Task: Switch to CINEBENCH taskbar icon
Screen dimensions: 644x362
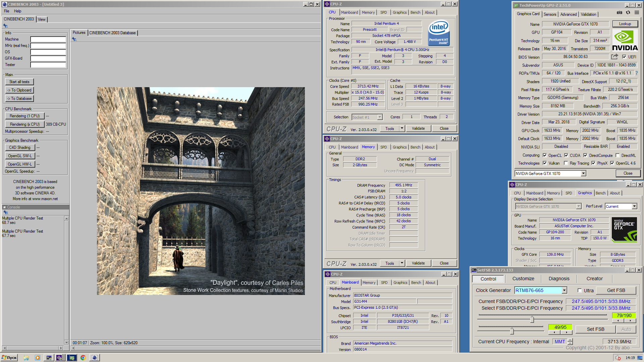Action: (95, 358)
